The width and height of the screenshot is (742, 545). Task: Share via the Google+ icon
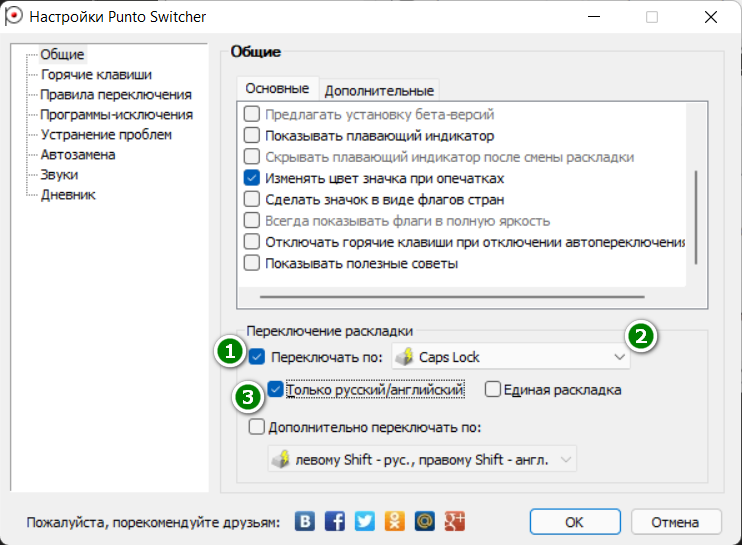point(454,521)
